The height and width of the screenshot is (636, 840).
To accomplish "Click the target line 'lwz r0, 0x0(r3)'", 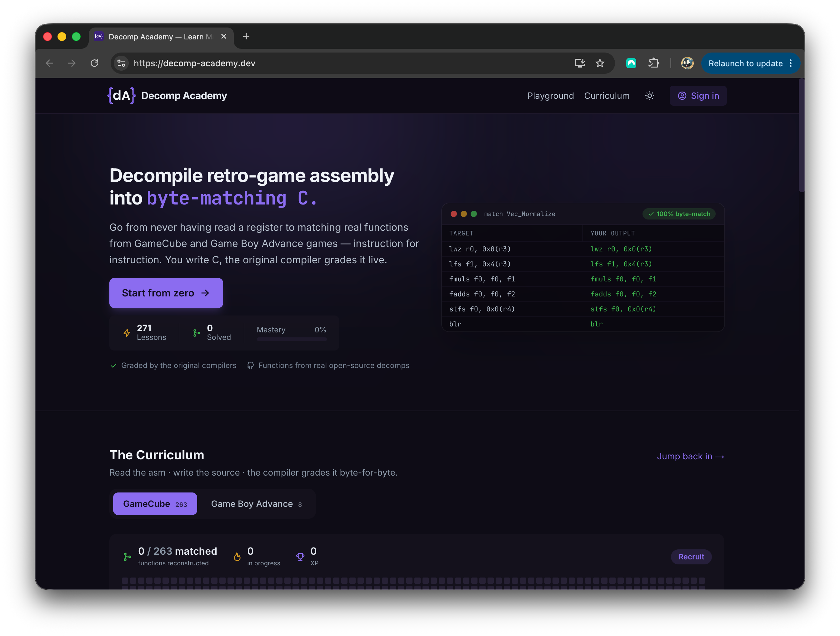I will pos(480,249).
